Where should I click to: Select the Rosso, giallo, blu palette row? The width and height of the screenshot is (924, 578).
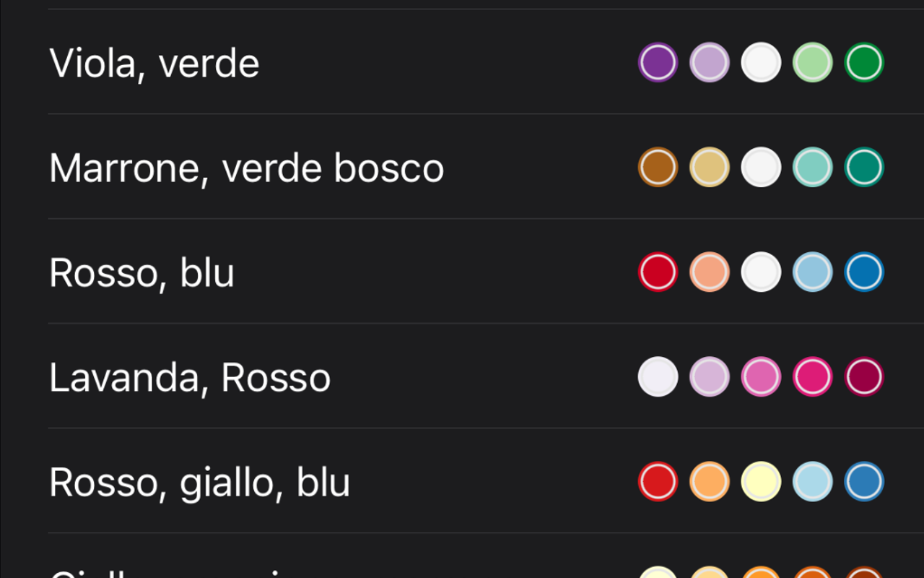coord(199,482)
